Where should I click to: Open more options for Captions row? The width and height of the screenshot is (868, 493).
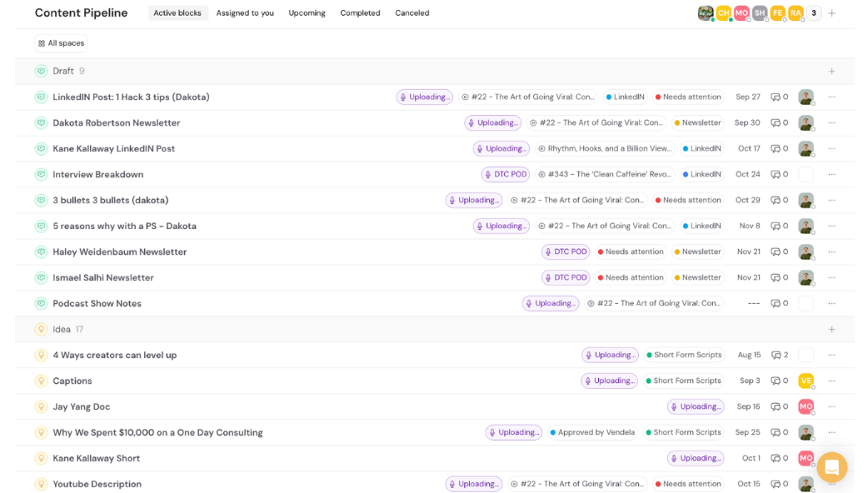pos(831,381)
